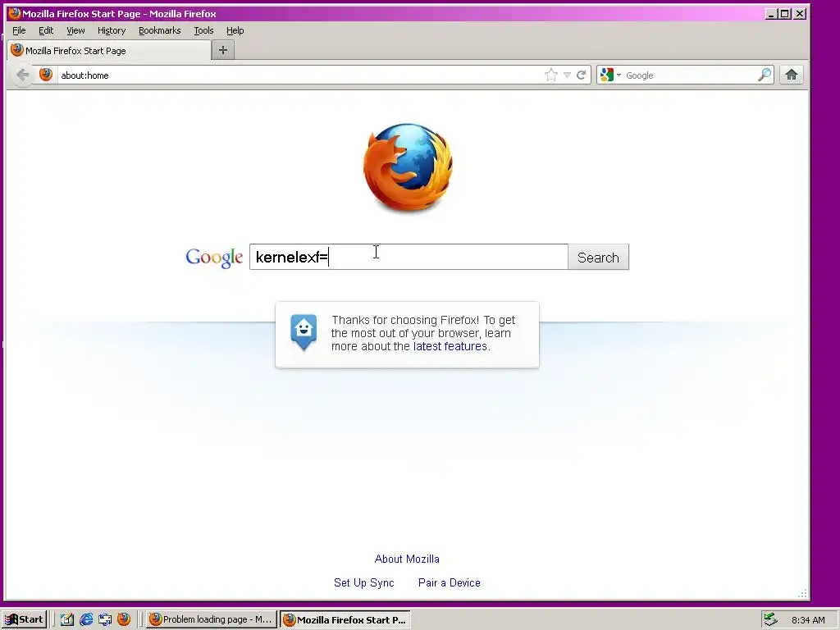Open the Tools menu
Viewport: 840px width, 630px height.
pyautogui.click(x=203, y=30)
